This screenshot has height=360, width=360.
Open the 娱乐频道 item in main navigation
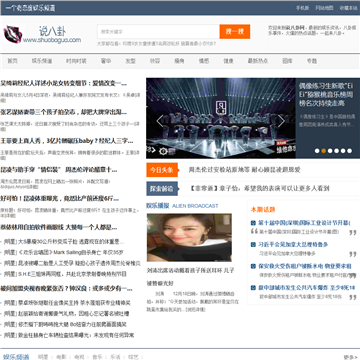coord(42,61)
